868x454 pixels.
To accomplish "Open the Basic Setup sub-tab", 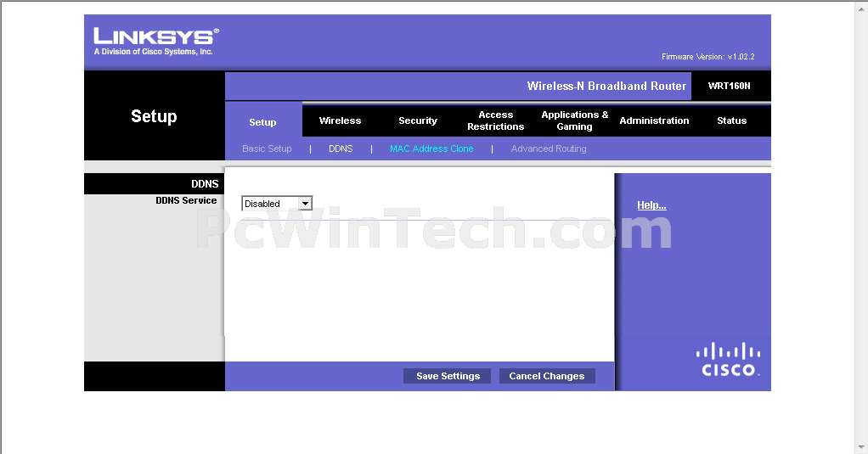I will (x=267, y=149).
